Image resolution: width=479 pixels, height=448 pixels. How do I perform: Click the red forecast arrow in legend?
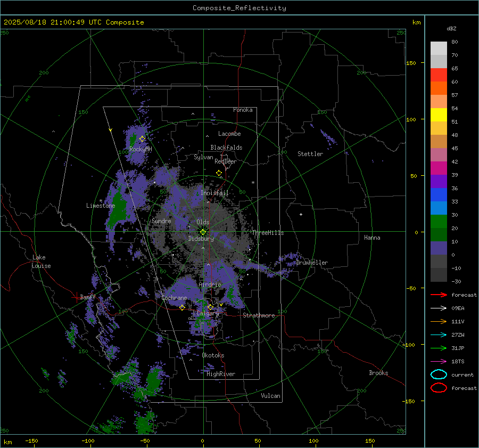(x=439, y=295)
